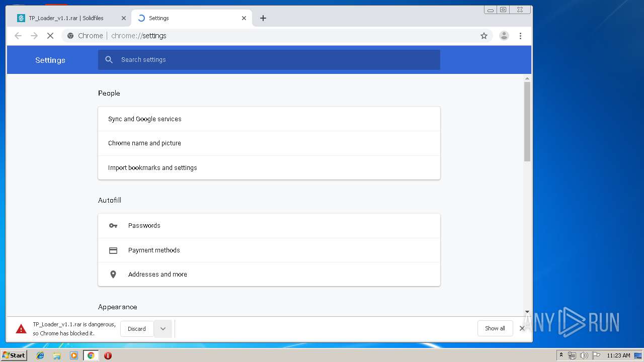Click the red Opera-style taskbar icon
The width and height of the screenshot is (644, 362).
(x=108, y=355)
